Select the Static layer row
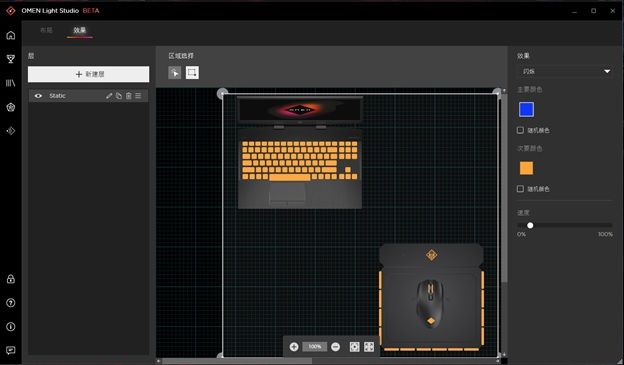 88,96
